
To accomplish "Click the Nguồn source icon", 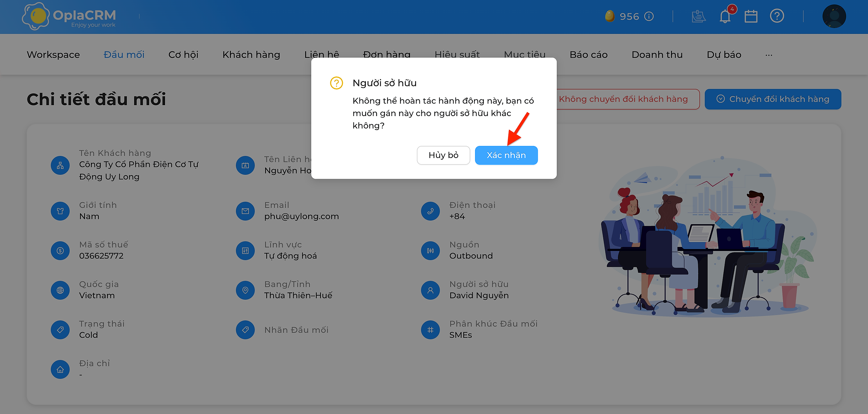I will (431, 250).
